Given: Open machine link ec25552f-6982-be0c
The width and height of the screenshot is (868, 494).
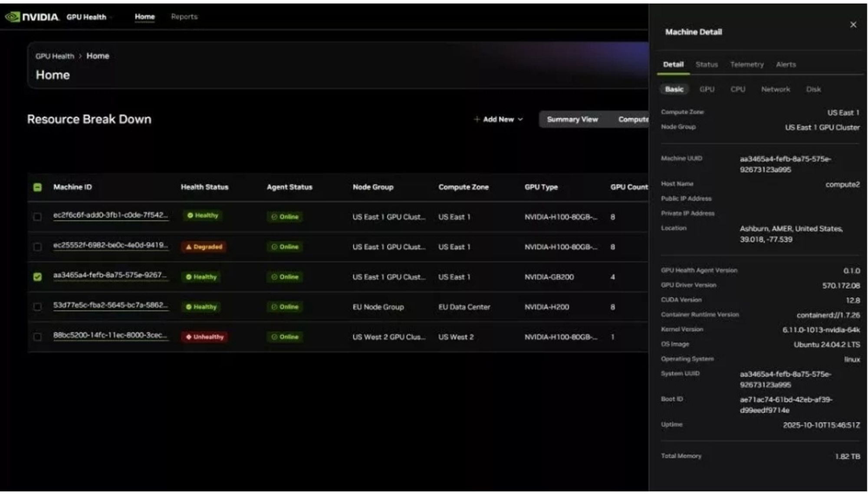Looking at the screenshot, I should point(110,245).
